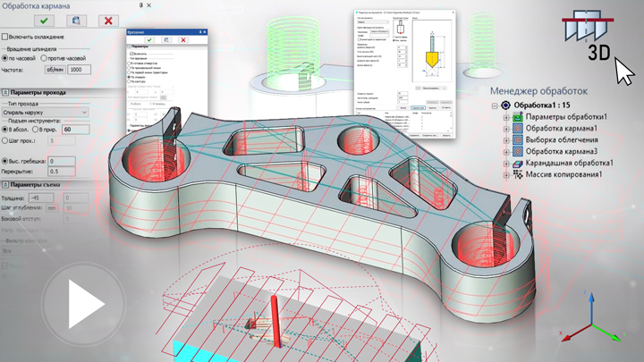644x362 pixels.
Task: Open the Спираль наружу pass type dropdown
Action: (45, 113)
